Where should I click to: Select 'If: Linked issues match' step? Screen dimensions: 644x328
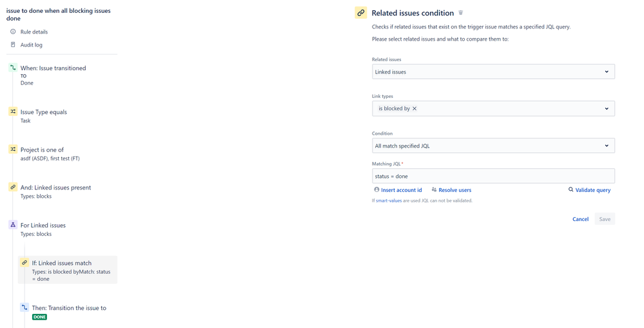68,270
